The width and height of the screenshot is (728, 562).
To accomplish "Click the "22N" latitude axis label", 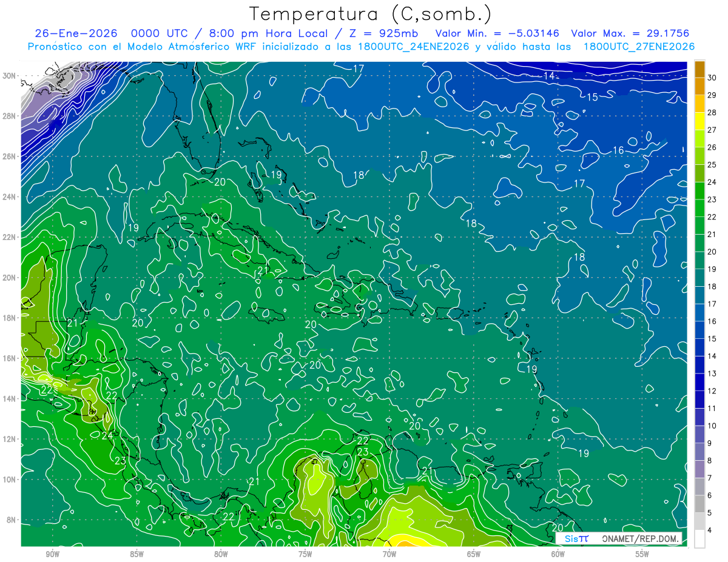I will 9,237.
